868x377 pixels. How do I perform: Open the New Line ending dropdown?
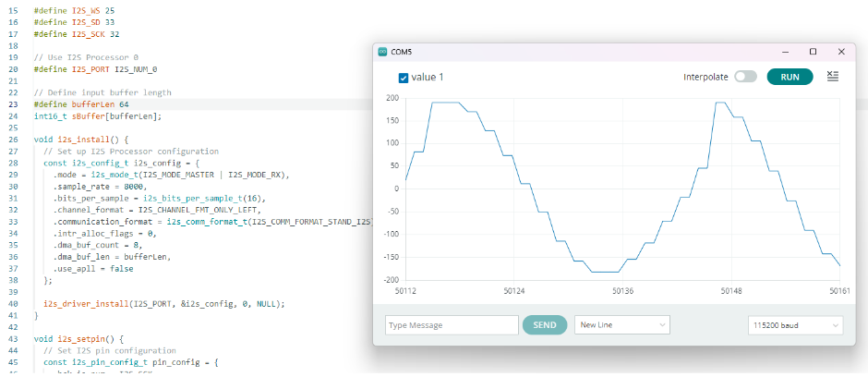621,325
